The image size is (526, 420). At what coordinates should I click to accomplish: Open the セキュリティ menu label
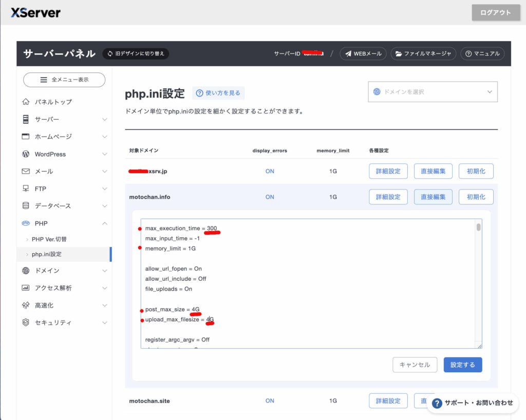53,322
